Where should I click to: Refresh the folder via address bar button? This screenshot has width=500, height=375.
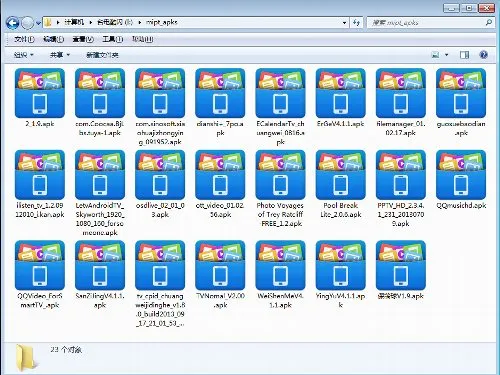pos(356,23)
